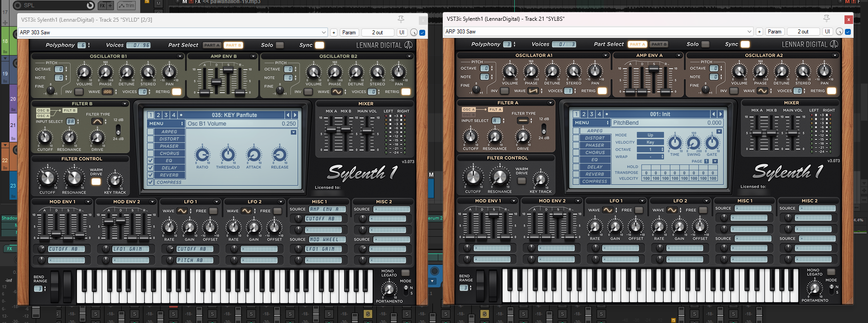Go to next preset after KEY Panflute
This screenshot has height=323, width=868.
[295, 115]
